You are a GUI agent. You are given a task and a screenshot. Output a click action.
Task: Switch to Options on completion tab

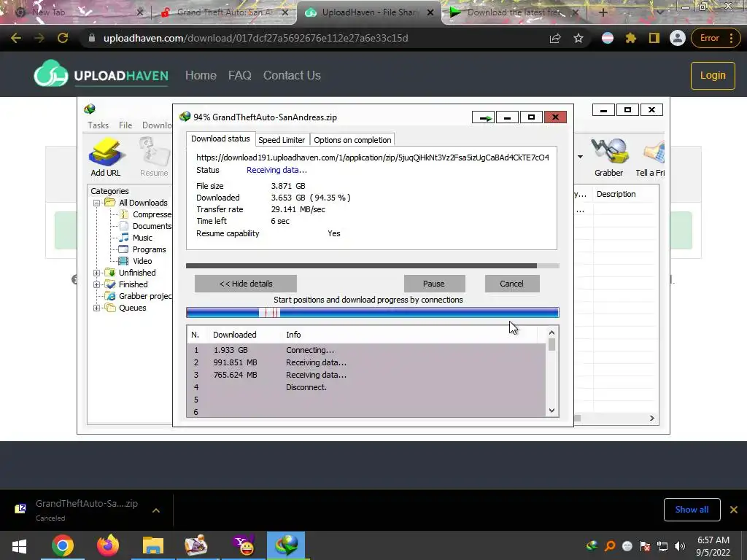tap(352, 140)
